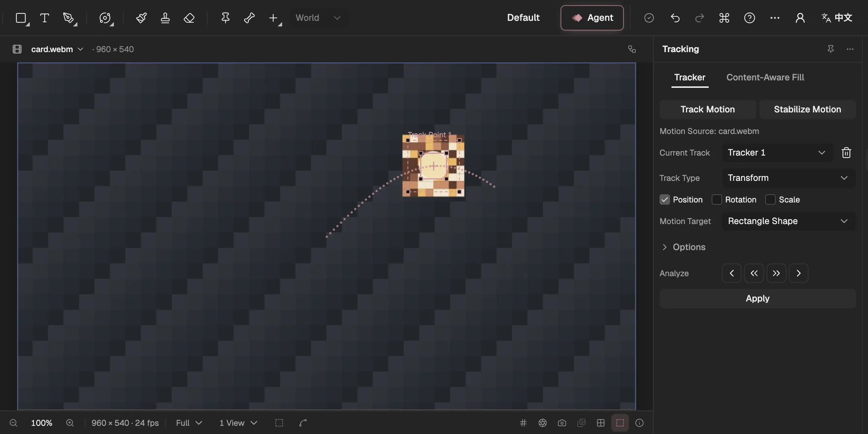Select the Clone Stamp tool
The height and width of the screenshot is (434, 868).
(165, 18)
